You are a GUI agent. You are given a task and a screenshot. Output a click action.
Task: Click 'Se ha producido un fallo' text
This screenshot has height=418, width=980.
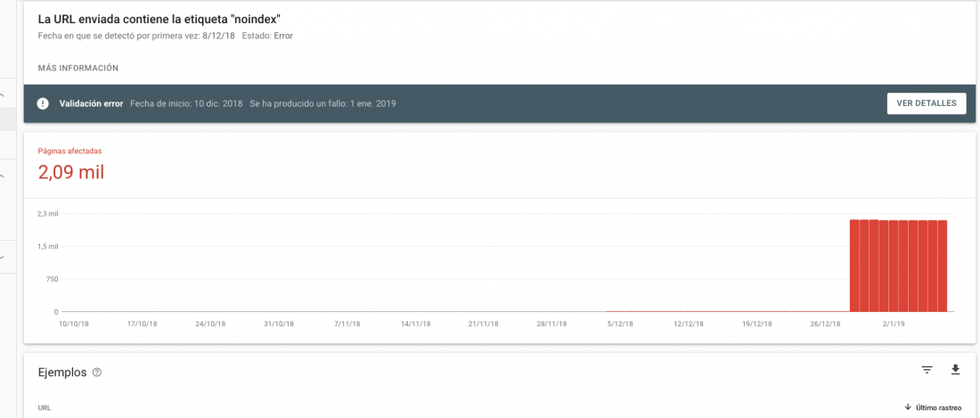coord(297,103)
